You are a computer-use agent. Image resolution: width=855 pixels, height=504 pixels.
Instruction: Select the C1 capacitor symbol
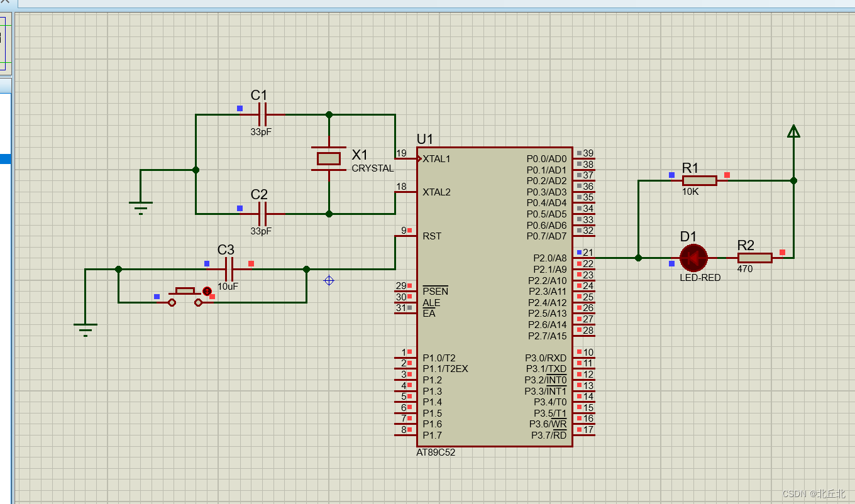(x=263, y=115)
